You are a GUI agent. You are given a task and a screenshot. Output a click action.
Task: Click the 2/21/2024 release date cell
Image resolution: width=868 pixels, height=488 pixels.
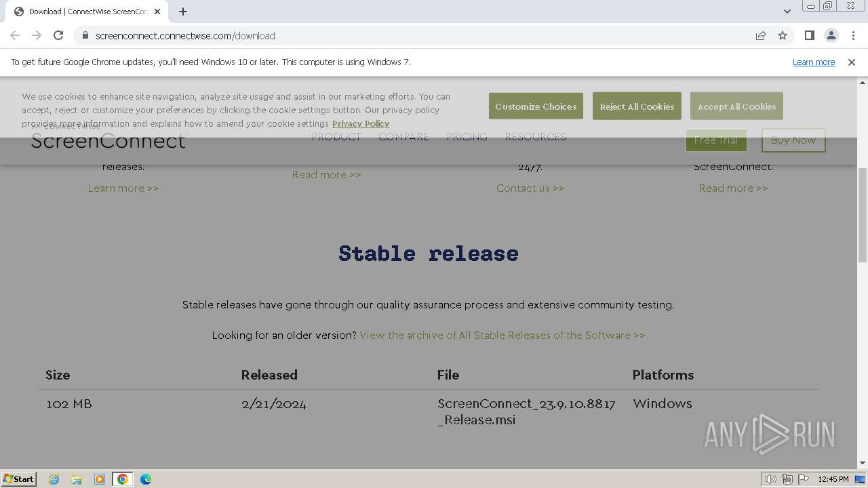(274, 404)
